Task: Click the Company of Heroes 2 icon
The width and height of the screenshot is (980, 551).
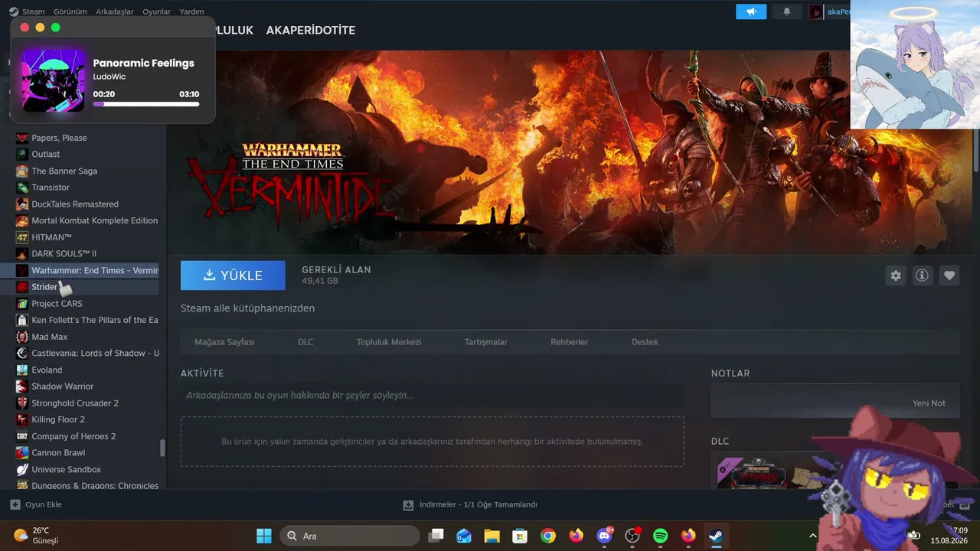Action: (x=22, y=436)
